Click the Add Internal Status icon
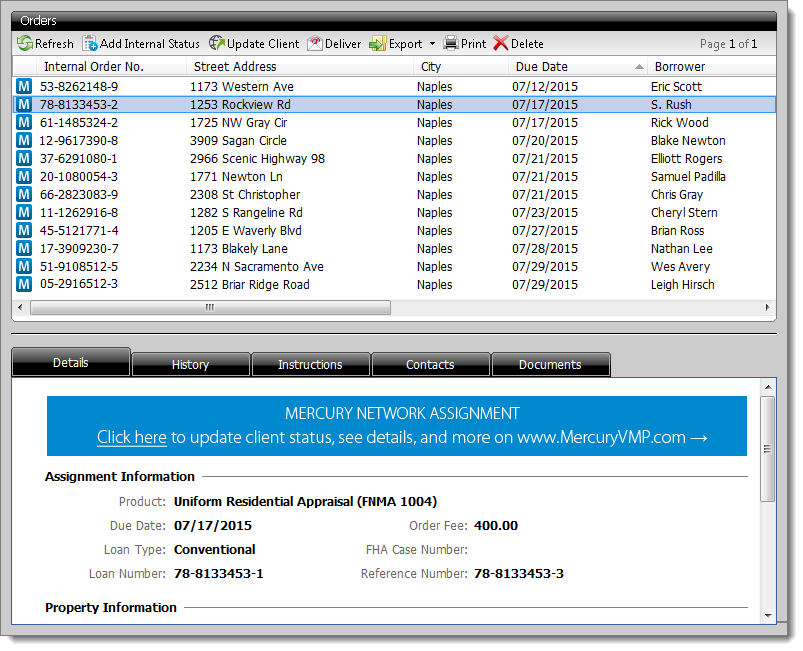 (90, 44)
